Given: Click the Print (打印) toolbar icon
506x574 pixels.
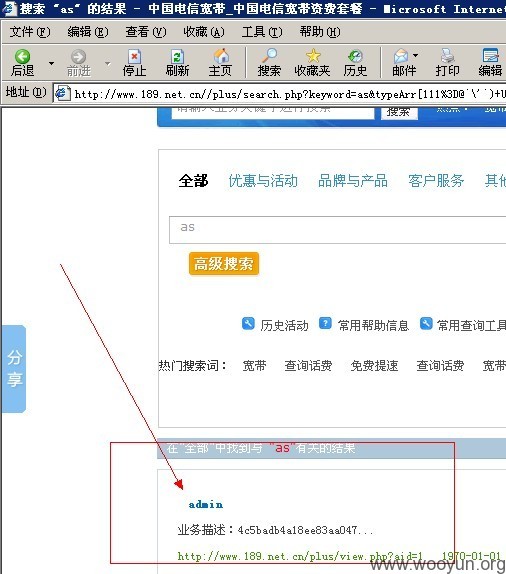Looking at the screenshot, I should pos(447,56).
